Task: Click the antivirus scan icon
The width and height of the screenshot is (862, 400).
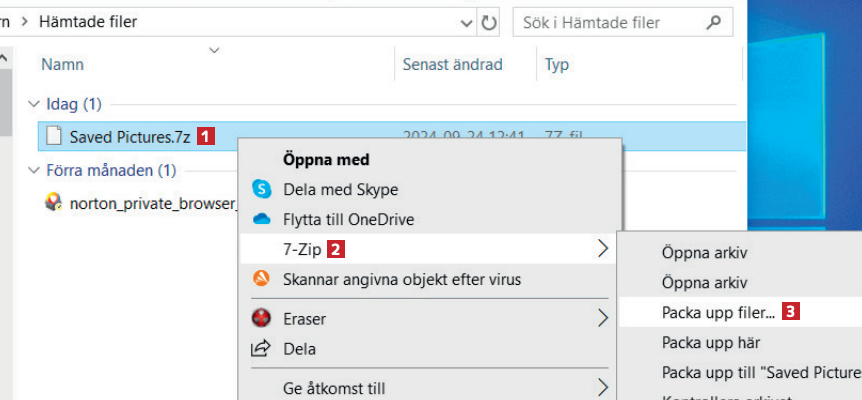Action: (262, 279)
